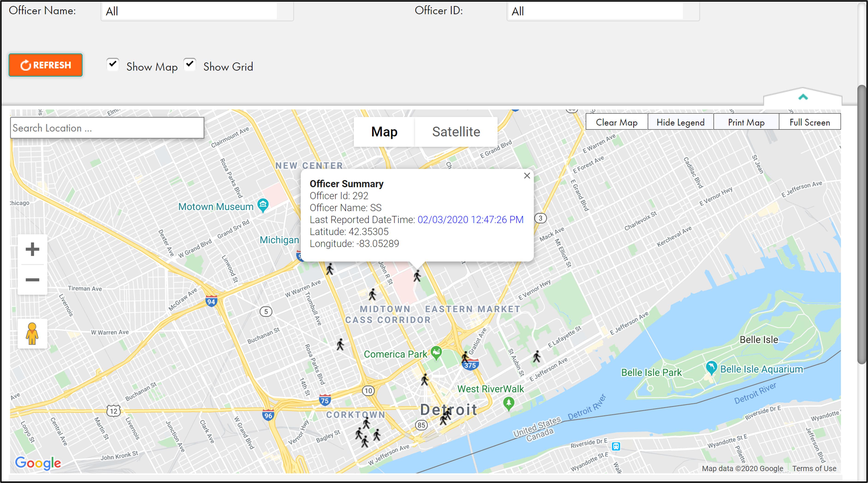
Task: Collapse the filter panel with the up chevron
Action: click(803, 97)
